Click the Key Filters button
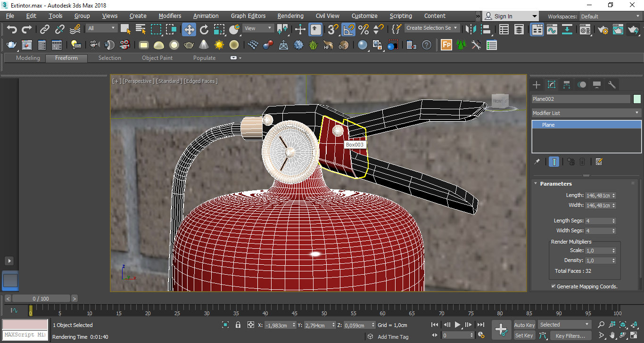The width and height of the screenshot is (644, 343). click(570, 336)
